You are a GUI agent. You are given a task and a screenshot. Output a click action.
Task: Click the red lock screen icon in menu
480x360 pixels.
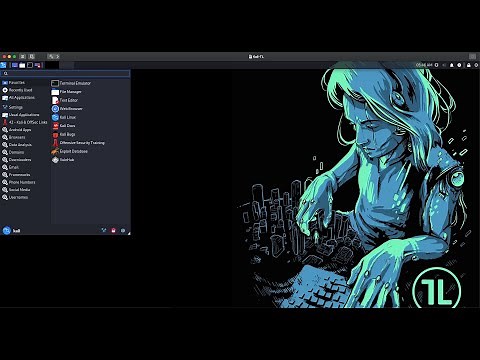pyautogui.click(x=113, y=230)
